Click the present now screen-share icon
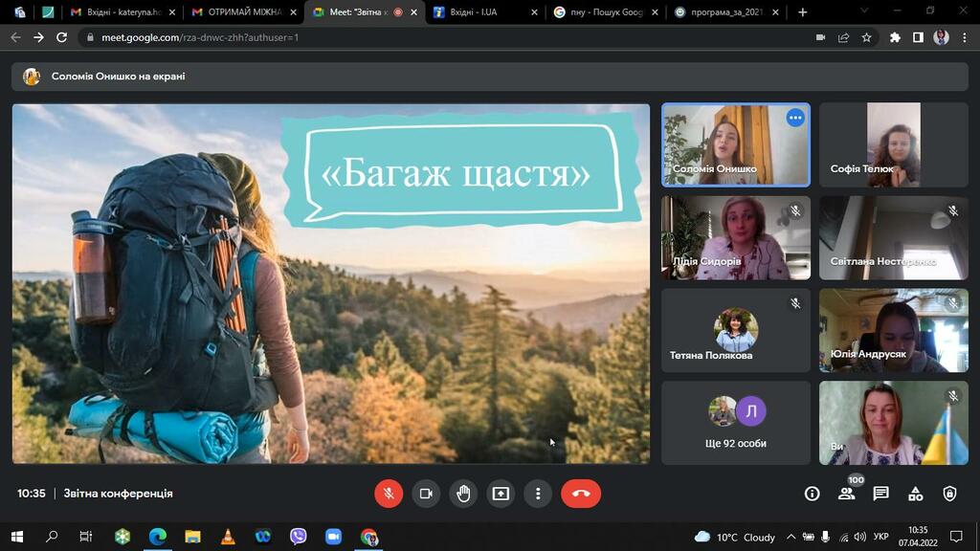Screen dimensions: 980x551 (x=501, y=494)
